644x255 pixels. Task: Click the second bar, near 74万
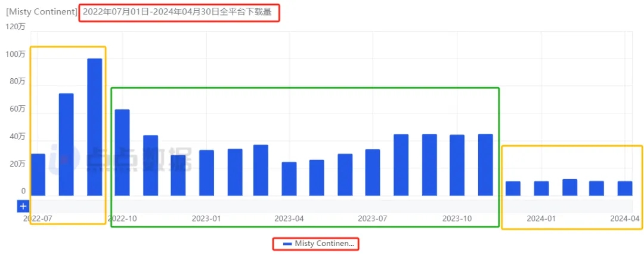coord(66,145)
